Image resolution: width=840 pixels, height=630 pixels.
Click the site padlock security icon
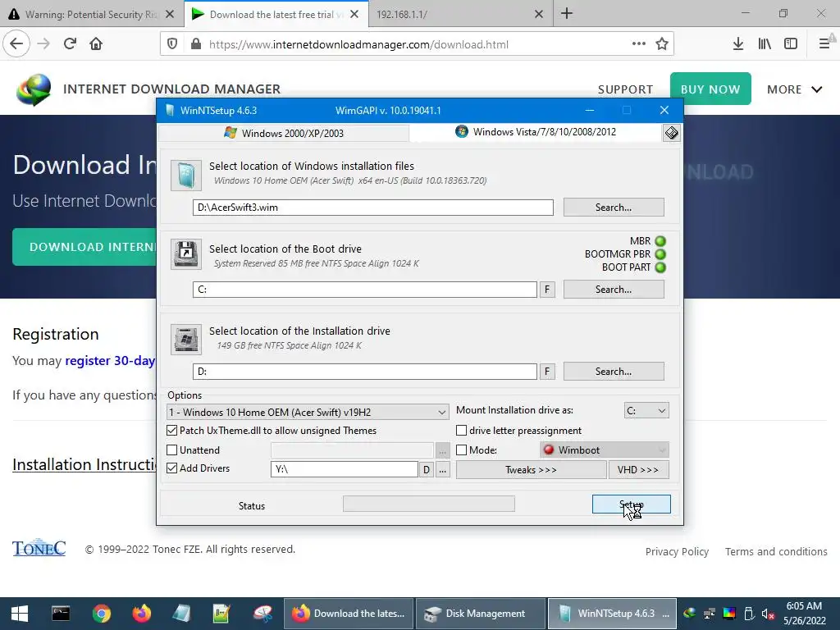coord(196,44)
